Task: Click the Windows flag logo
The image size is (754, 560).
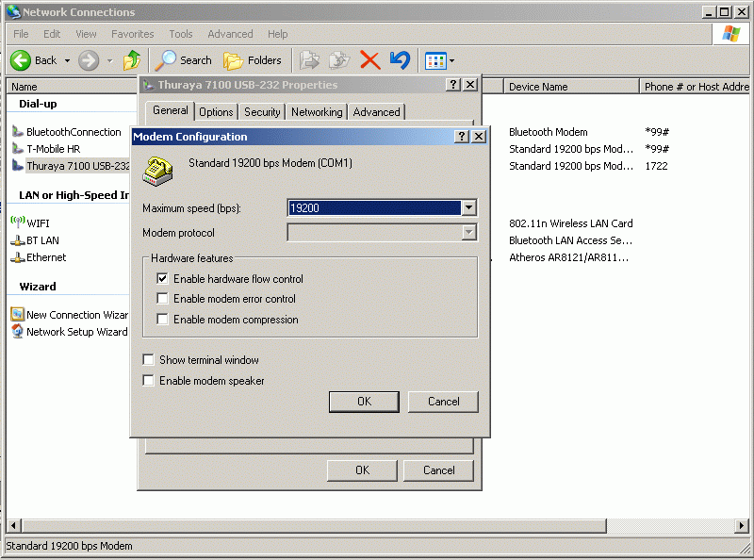Action: pos(731,34)
